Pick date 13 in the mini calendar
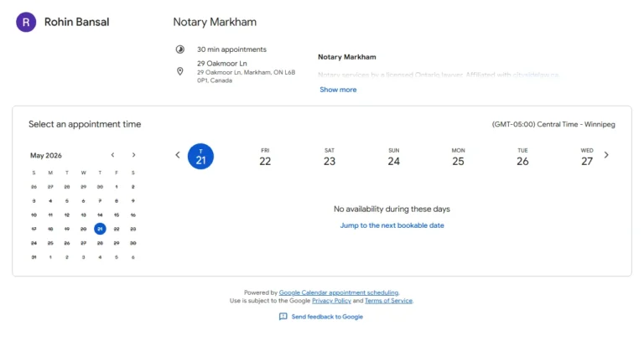 click(83, 215)
